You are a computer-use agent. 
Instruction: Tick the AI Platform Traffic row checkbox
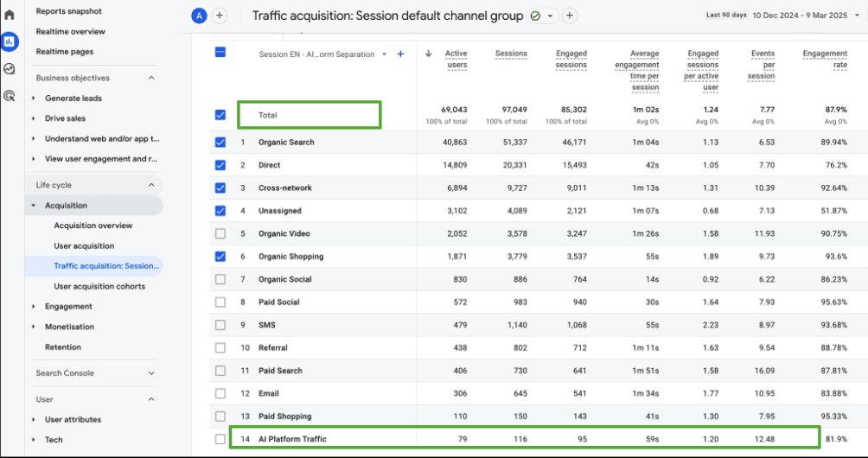coord(220,440)
